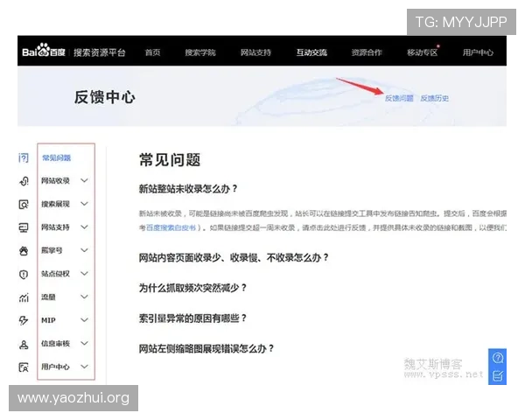Click the 流量 chart icon in sidebar

coord(24,297)
